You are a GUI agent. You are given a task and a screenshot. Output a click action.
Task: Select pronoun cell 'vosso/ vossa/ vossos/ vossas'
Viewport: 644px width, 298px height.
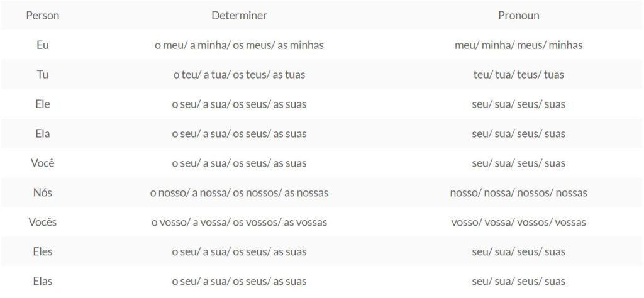click(518, 222)
